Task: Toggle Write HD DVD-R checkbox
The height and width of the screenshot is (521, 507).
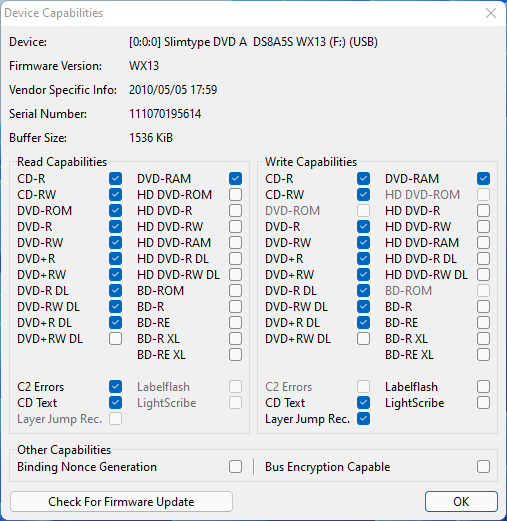Action: [x=483, y=210]
